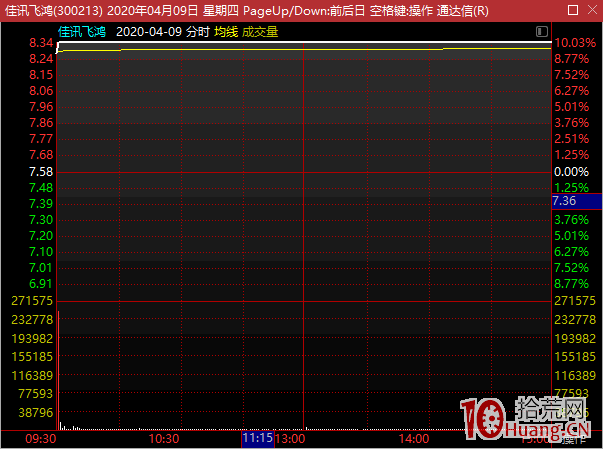Select the 成交量 volume legend
Image resolution: width=603 pixels, height=449 pixels.
pyautogui.click(x=260, y=31)
